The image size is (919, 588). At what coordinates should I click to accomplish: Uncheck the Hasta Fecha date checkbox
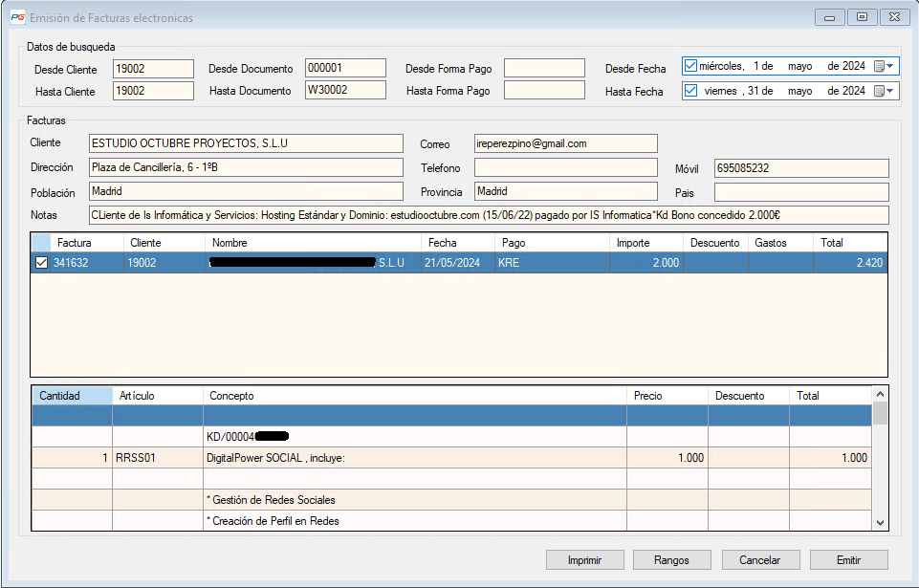(691, 90)
